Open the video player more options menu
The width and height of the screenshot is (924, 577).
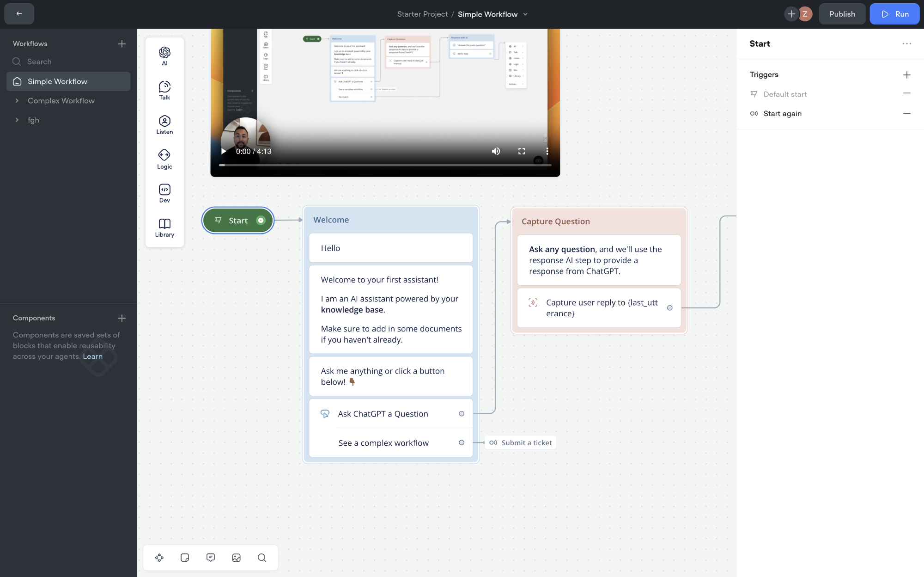547,151
